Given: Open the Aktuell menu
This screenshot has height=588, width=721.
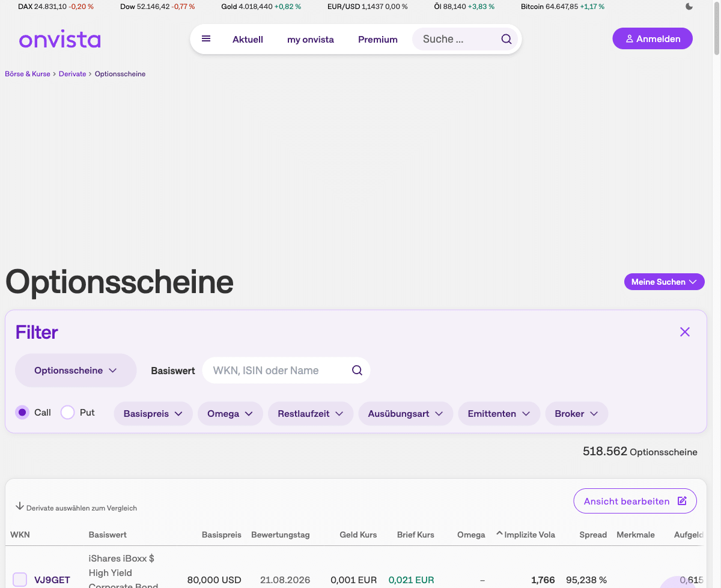Looking at the screenshot, I should click(x=248, y=40).
